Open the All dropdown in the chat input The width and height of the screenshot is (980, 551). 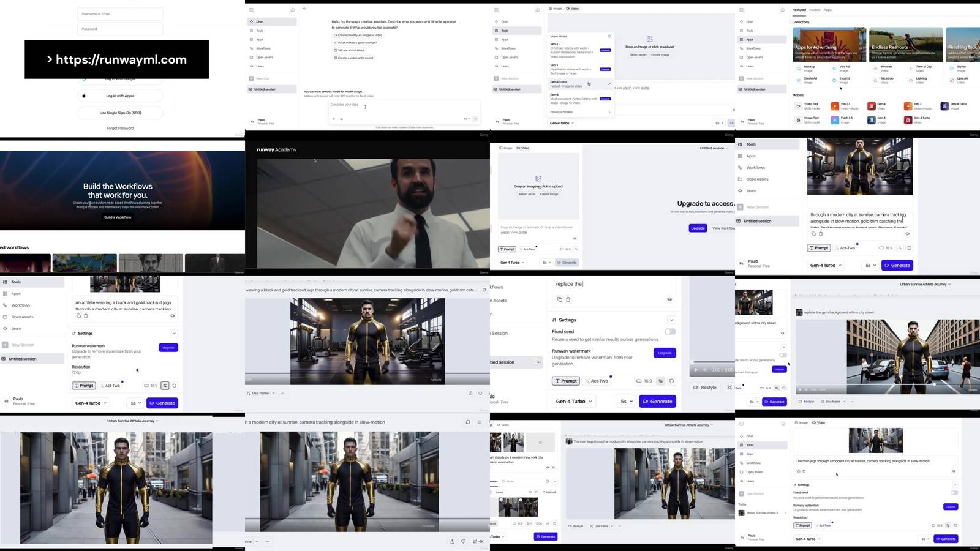coord(466,119)
